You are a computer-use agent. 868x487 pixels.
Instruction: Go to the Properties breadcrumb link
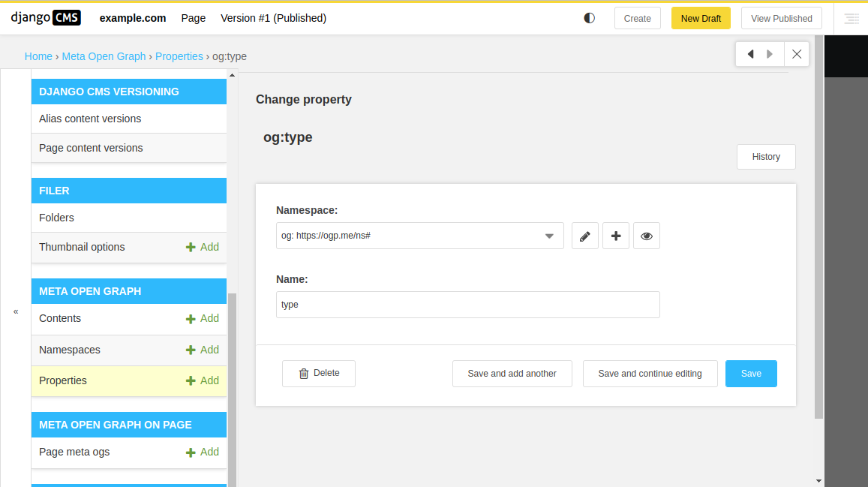[179, 56]
